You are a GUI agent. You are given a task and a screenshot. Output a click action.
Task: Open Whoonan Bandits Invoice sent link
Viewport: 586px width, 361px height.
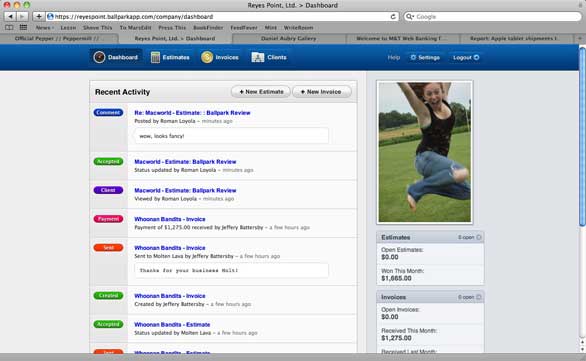point(170,248)
